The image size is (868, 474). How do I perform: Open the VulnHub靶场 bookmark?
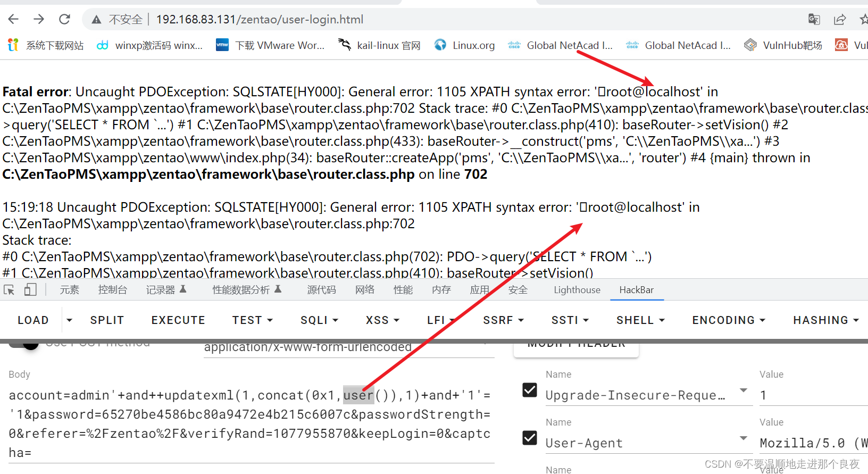pyautogui.click(x=783, y=45)
